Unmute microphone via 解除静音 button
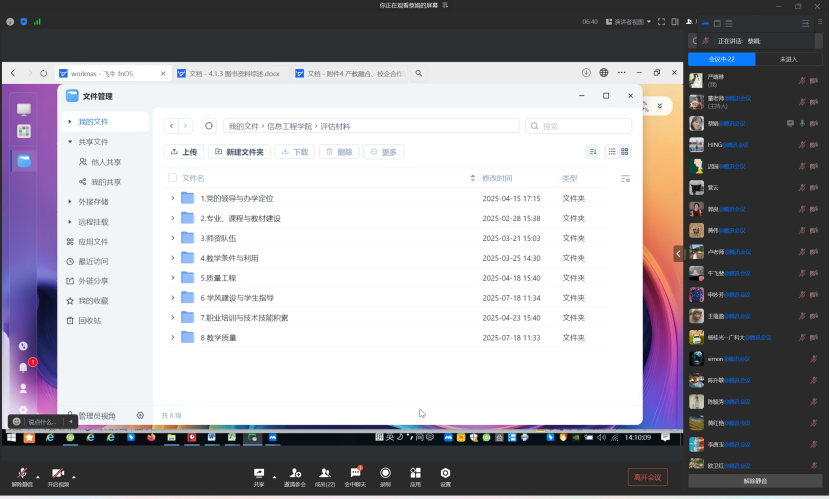Viewport: 830px width, 499px height. point(21,476)
